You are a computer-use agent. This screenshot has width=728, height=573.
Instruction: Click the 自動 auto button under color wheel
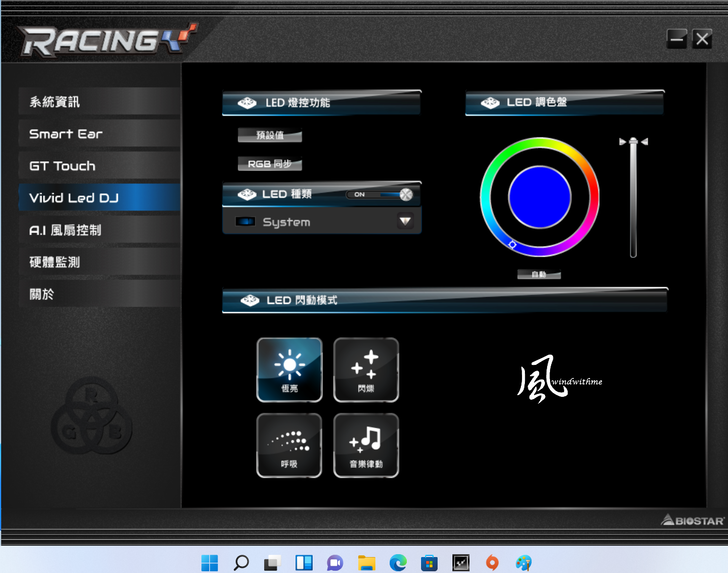click(x=539, y=274)
